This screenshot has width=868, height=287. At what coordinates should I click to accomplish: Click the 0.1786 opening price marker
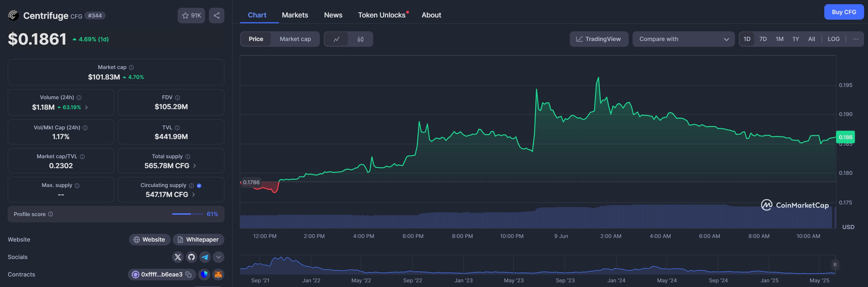251,183
